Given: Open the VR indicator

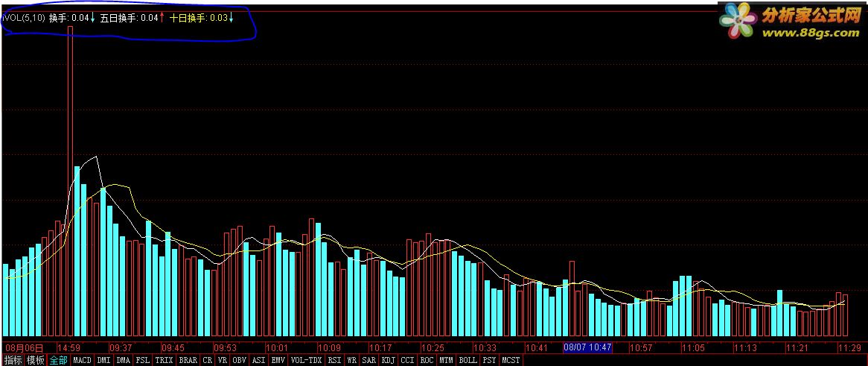Looking at the screenshot, I should (x=223, y=361).
